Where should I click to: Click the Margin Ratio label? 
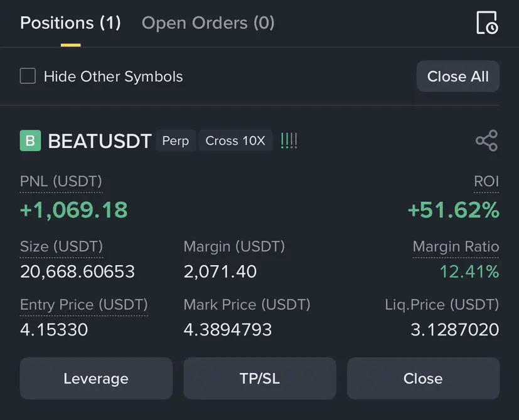pos(456,246)
